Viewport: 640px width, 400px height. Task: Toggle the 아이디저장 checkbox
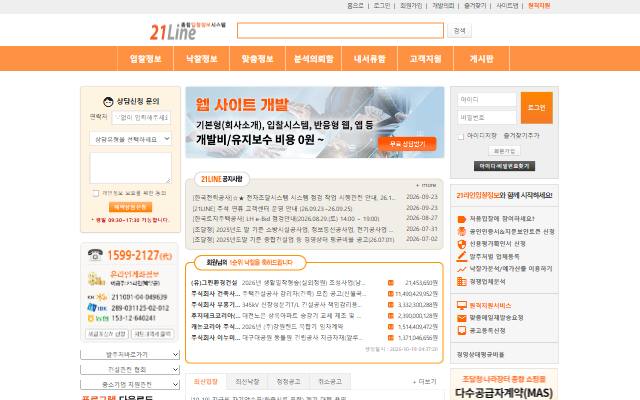pos(461,136)
